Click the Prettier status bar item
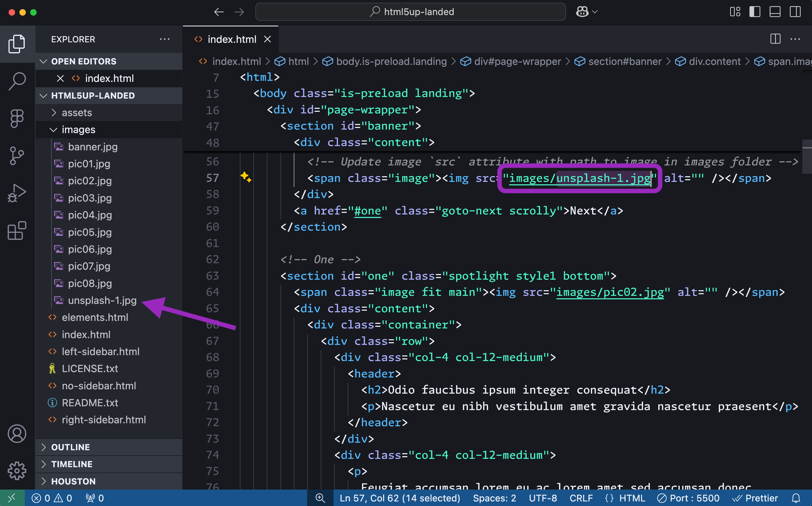812x506 pixels. (x=755, y=498)
